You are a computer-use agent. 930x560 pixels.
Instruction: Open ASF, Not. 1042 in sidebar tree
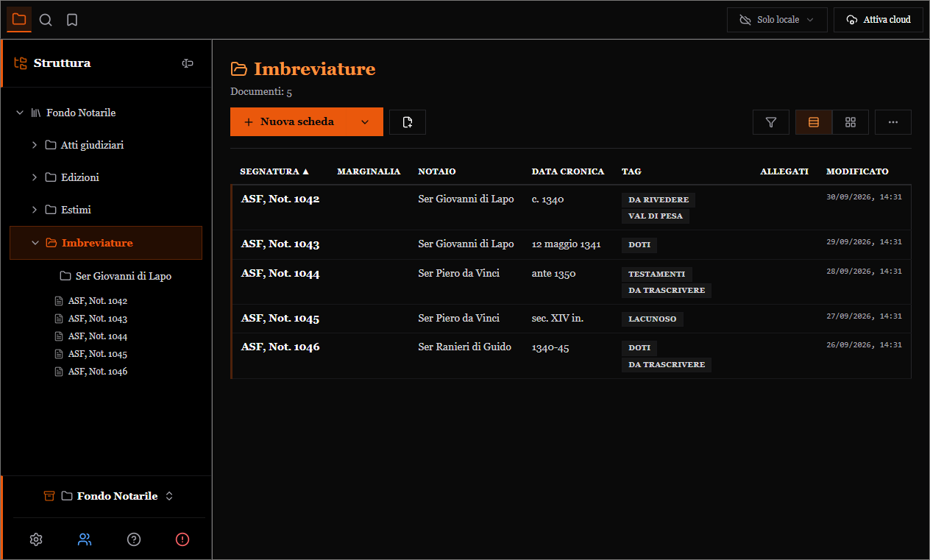pyautogui.click(x=98, y=301)
